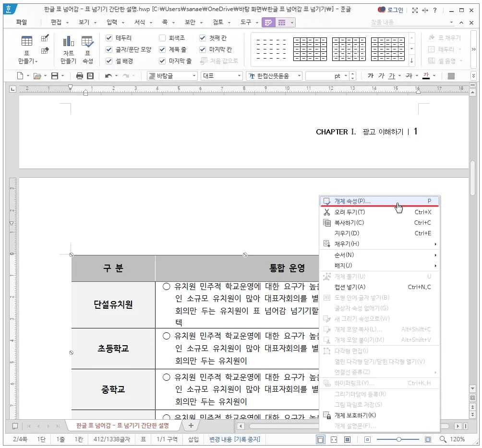Viewport: 482px width, 448px height.
Task: Click the + button to add new tab
Action: tap(191, 425)
